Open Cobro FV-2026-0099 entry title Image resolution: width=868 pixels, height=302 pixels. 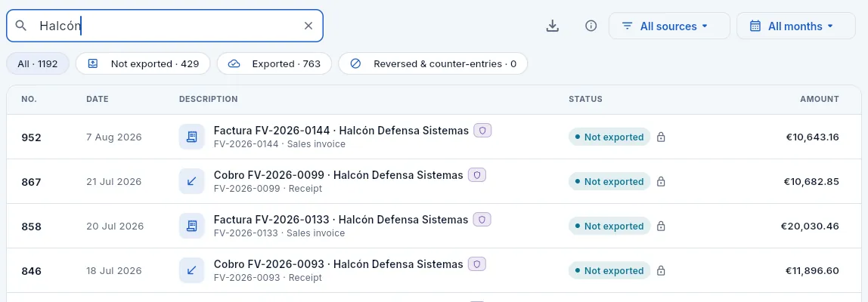click(338, 175)
